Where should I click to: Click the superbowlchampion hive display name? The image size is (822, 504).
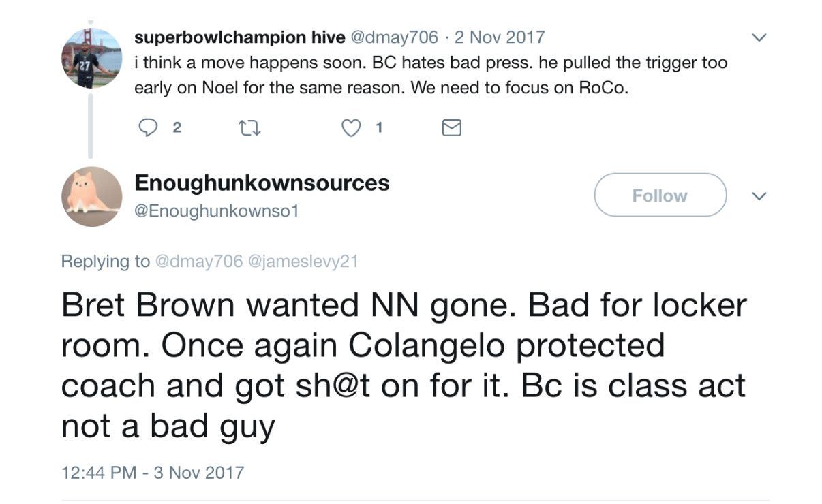click(240, 37)
